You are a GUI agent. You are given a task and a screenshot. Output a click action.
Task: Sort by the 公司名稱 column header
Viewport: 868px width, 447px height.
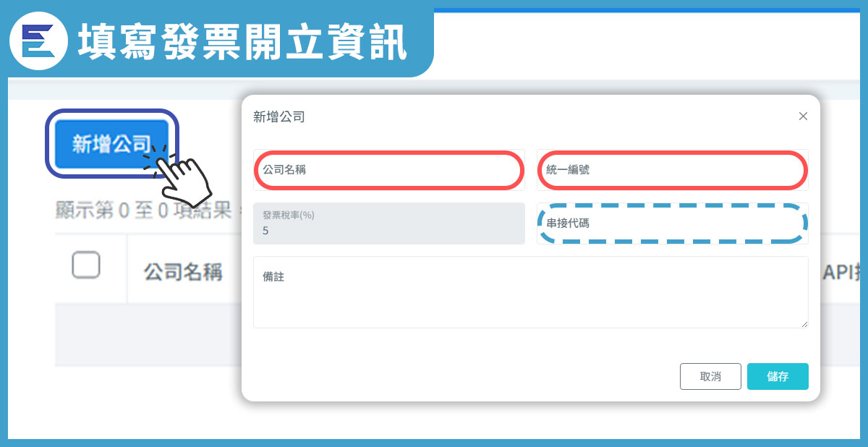click(x=183, y=272)
